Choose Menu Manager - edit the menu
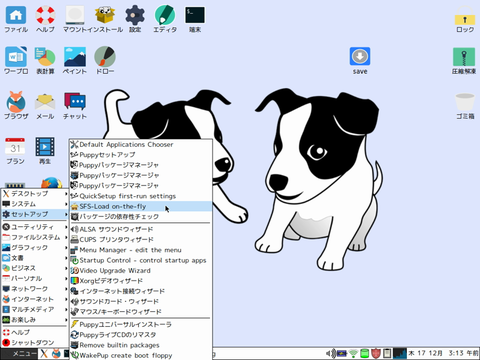Image resolution: width=480 pixels, height=360 pixels. (x=141, y=250)
